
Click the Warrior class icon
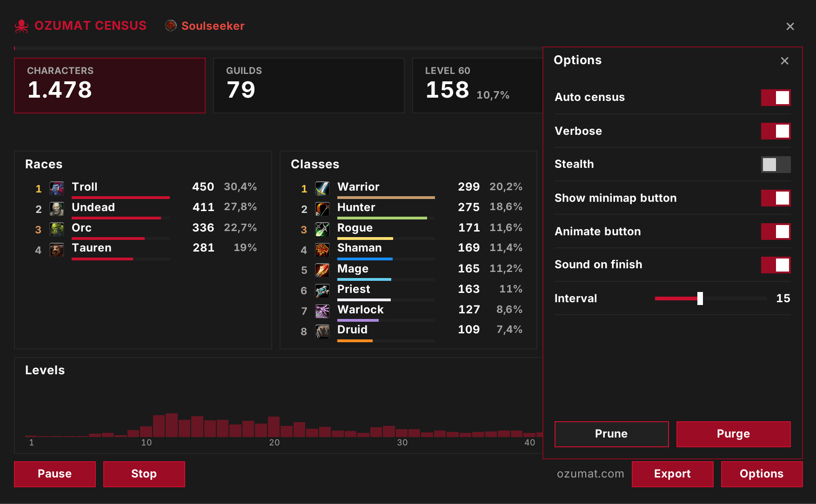[x=322, y=189]
